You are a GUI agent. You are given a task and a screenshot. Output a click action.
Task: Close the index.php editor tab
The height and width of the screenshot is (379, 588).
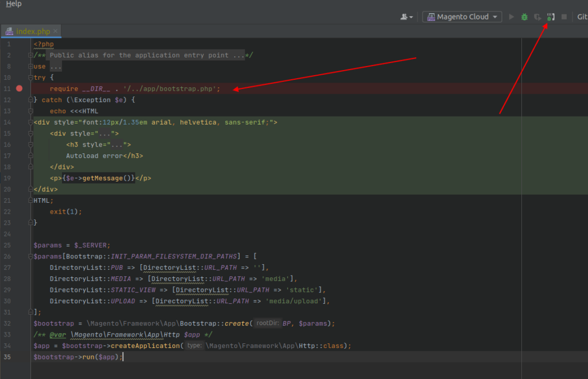[x=56, y=32]
